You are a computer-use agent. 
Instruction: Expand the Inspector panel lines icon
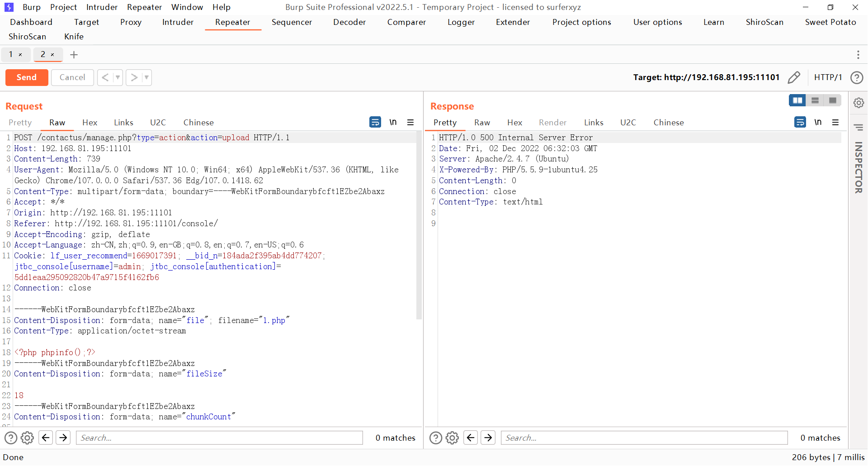click(859, 127)
